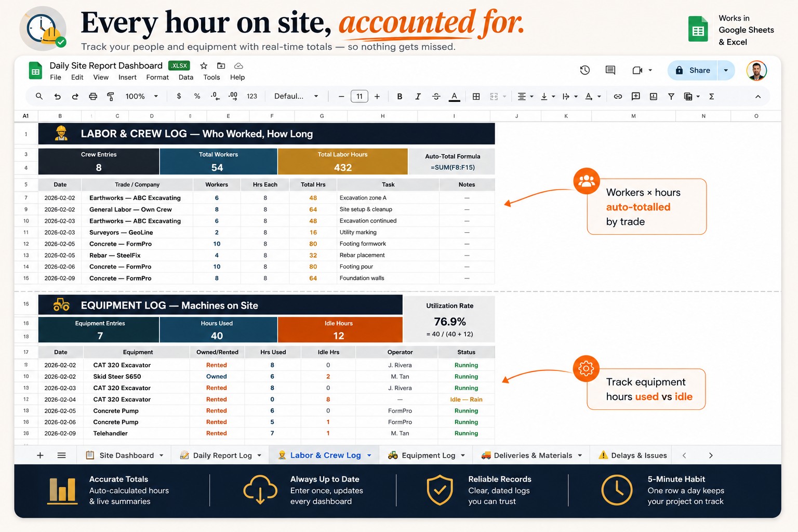Create a filter

coord(671,96)
